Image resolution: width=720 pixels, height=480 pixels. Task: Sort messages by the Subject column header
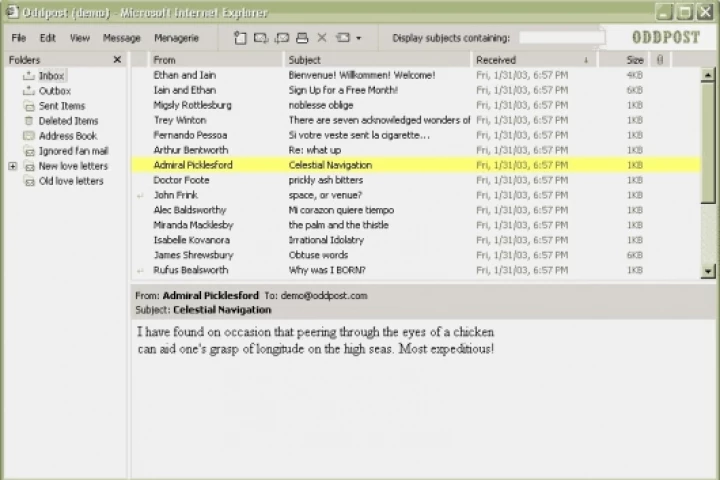pyautogui.click(x=378, y=60)
